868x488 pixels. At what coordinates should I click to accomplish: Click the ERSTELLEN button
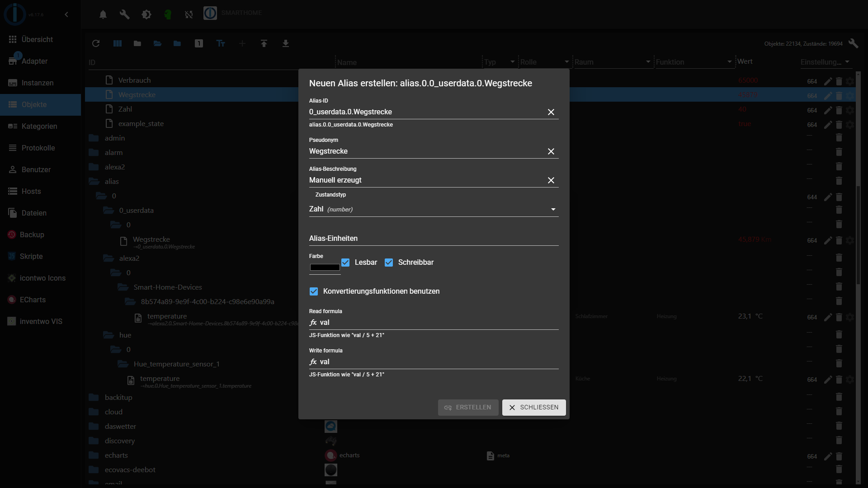(x=468, y=408)
